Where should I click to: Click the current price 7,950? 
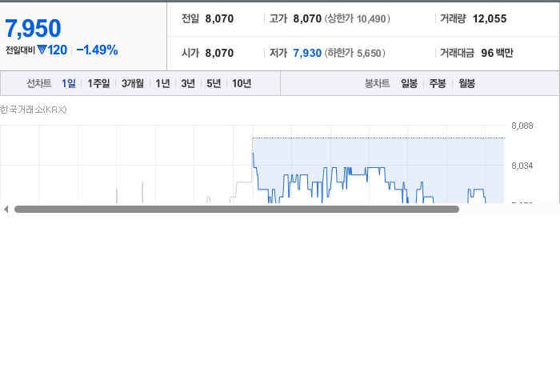click(x=34, y=28)
